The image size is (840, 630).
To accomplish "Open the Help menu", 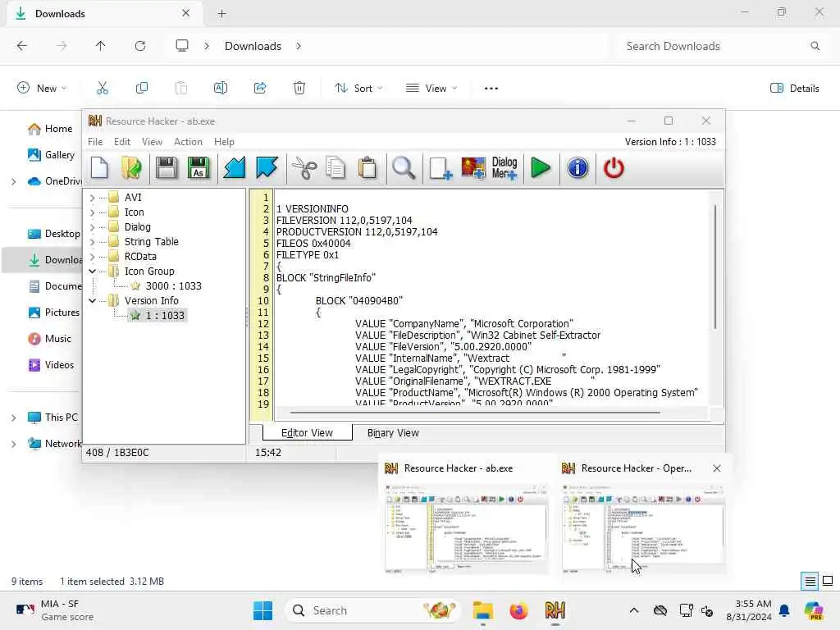I will pyautogui.click(x=224, y=141).
